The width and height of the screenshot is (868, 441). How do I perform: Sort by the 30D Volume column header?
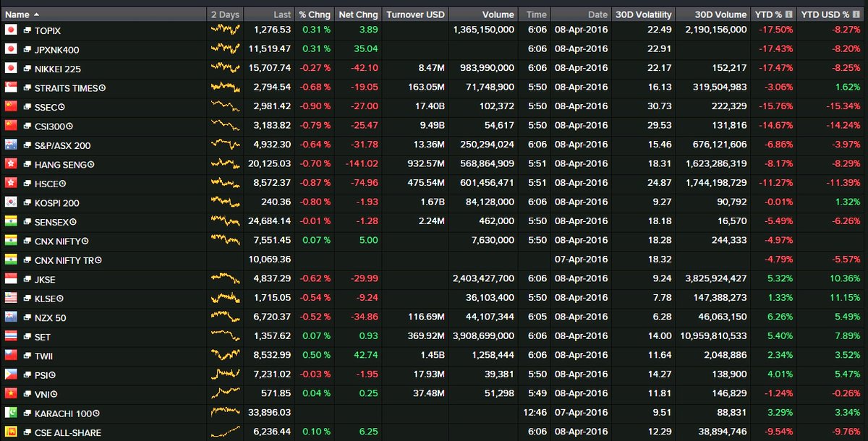click(x=713, y=14)
